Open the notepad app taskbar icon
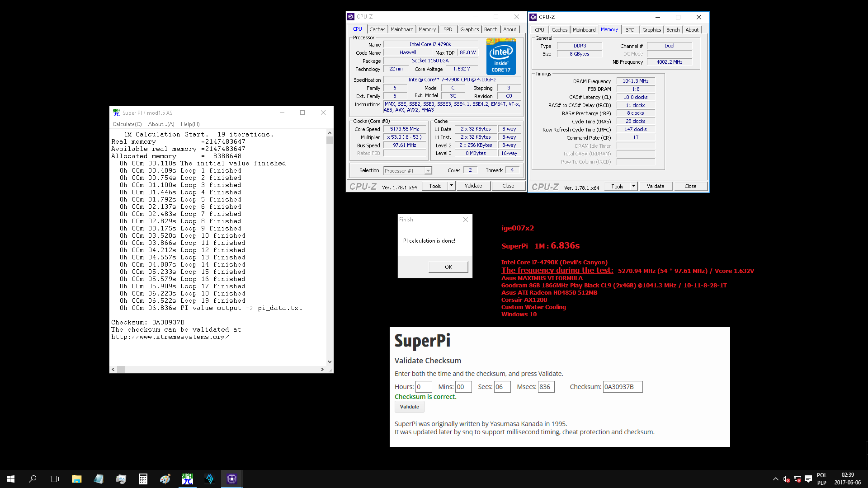The image size is (868, 488). pyautogui.click(x=99, y=479)
